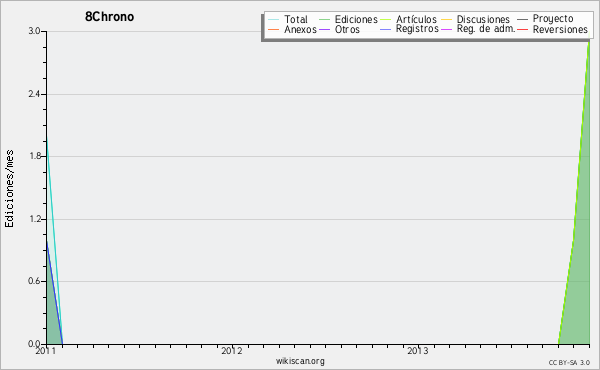Click the 0.0 y-axis value
The image size is (600, 370).
pyautogui.click(x=34, y=344)
